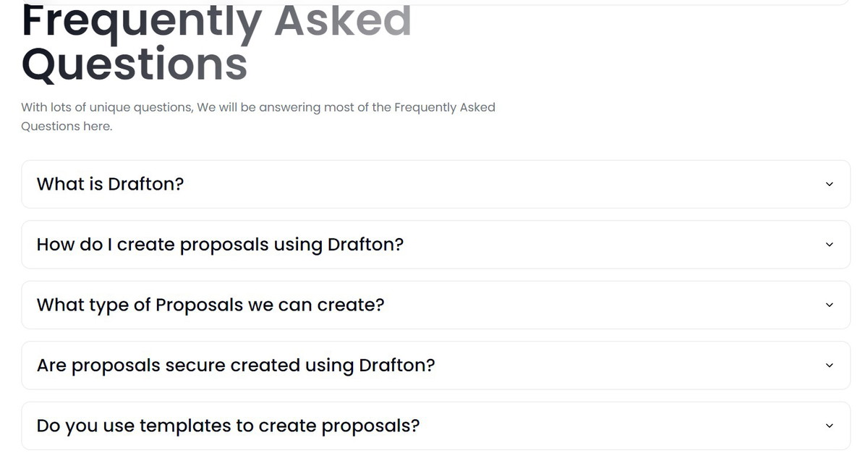The height and width of the screenshot is (469, 868).
Task: Expand "What type of Proposals we can create?"
Action: [x=210, y=305]
